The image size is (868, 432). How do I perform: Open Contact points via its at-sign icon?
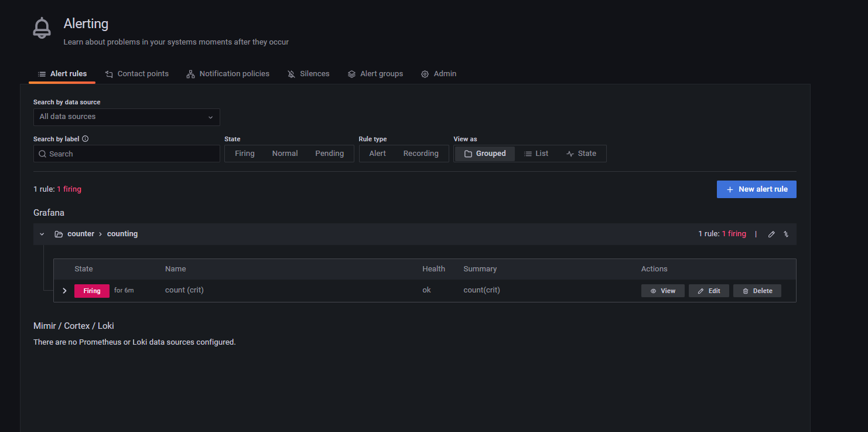pyautogui.click(x=109, y=73)
